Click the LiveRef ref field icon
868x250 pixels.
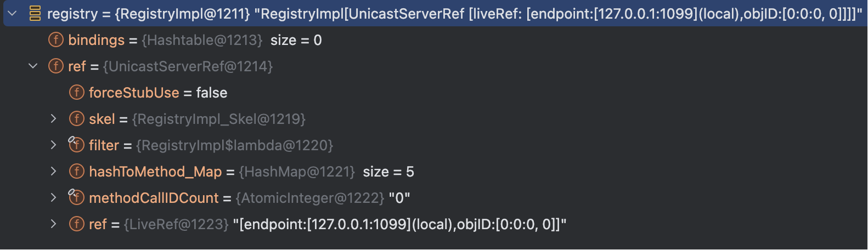[x=77, y=224]
